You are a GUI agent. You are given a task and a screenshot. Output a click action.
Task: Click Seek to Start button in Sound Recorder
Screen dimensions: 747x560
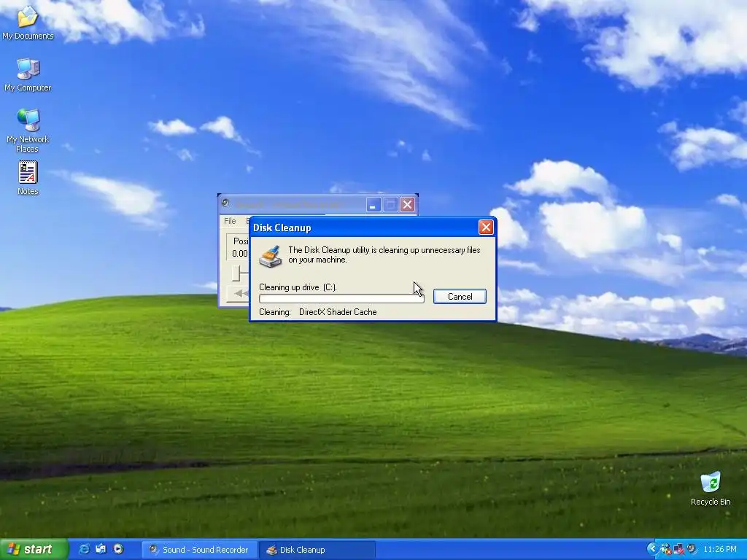point(239,293)
